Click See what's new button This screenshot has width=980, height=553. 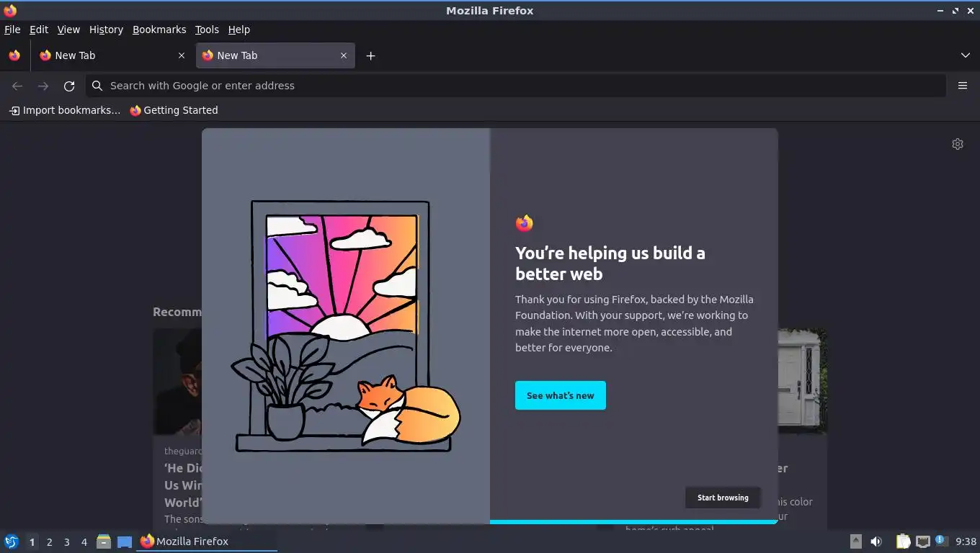561,395
